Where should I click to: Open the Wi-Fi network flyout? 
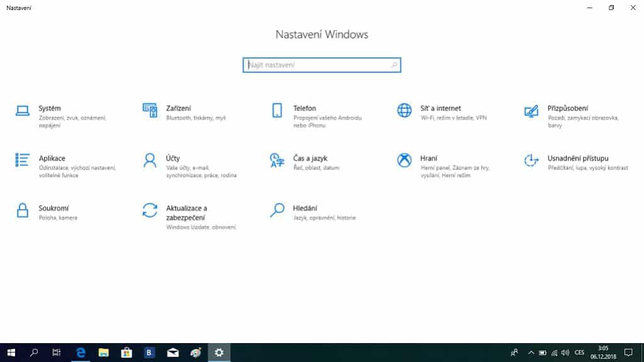[554, 353]
